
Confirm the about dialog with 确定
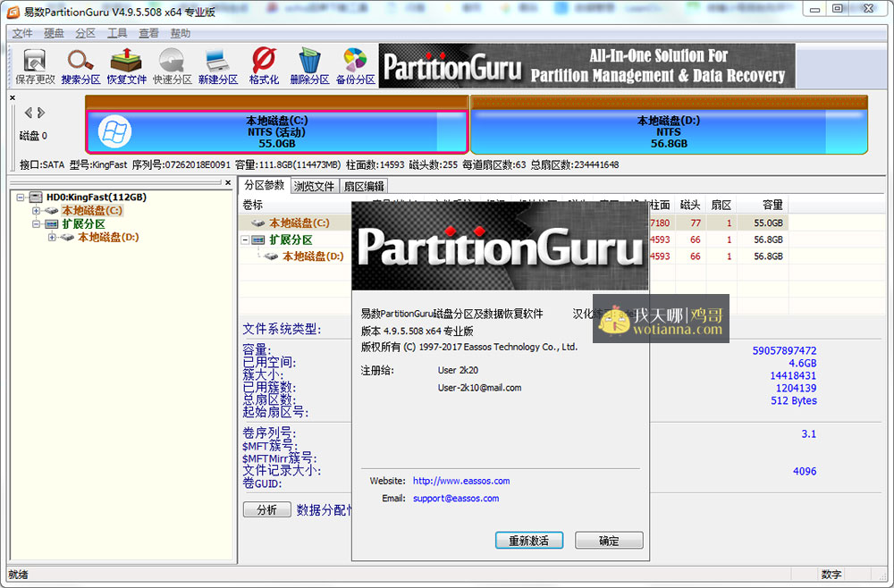(x=609, y=541)
